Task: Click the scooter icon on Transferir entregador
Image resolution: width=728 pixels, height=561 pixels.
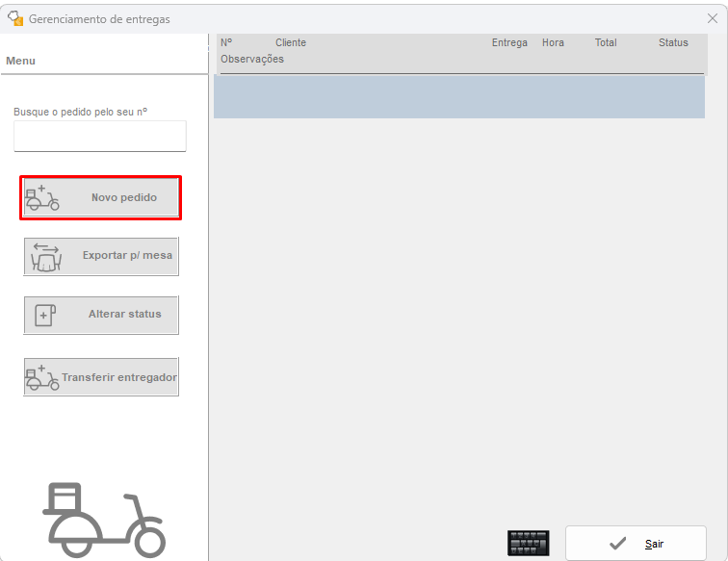Action: (x=41, y=378)
